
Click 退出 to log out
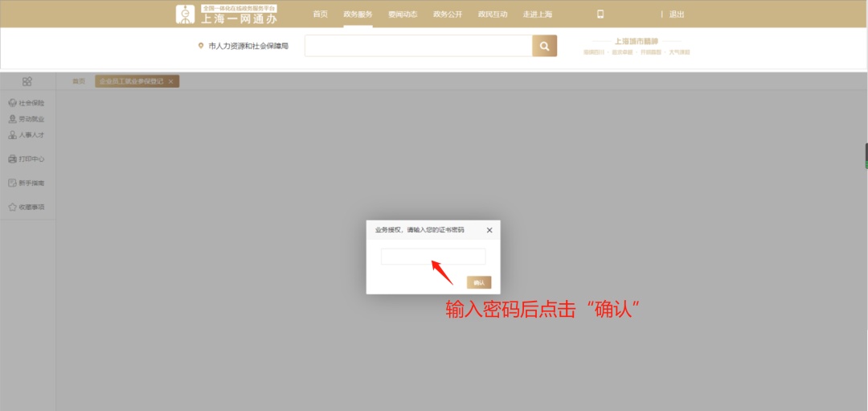[x=677, y=14]
